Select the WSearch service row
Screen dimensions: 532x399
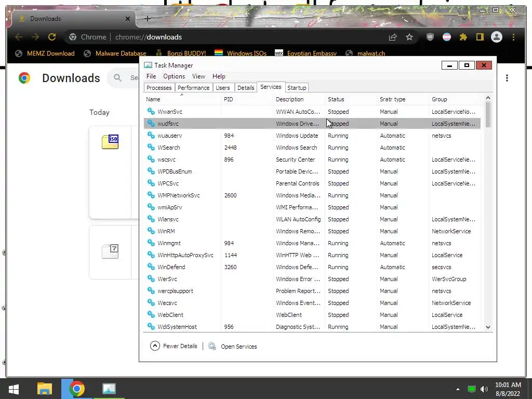[x=312, y=147]
